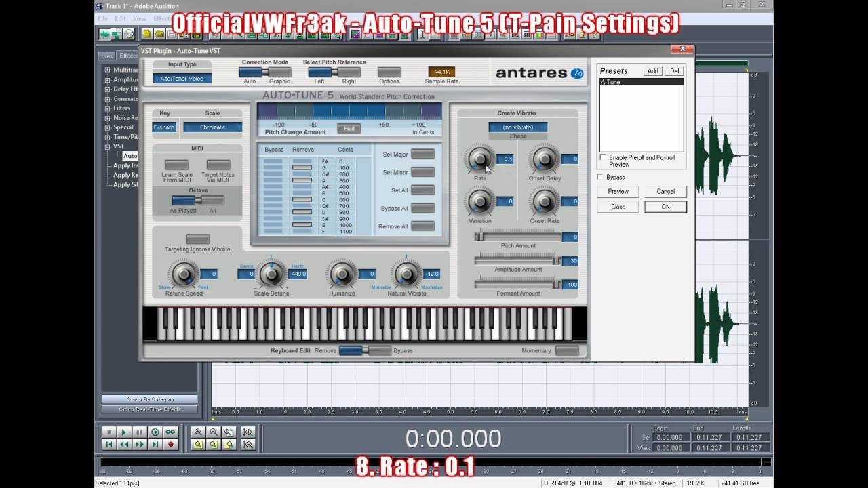The height and width of the screenshot is (488, 868).
Task: Toggle the Momentary keyboard button
Action: coord(567,350)
